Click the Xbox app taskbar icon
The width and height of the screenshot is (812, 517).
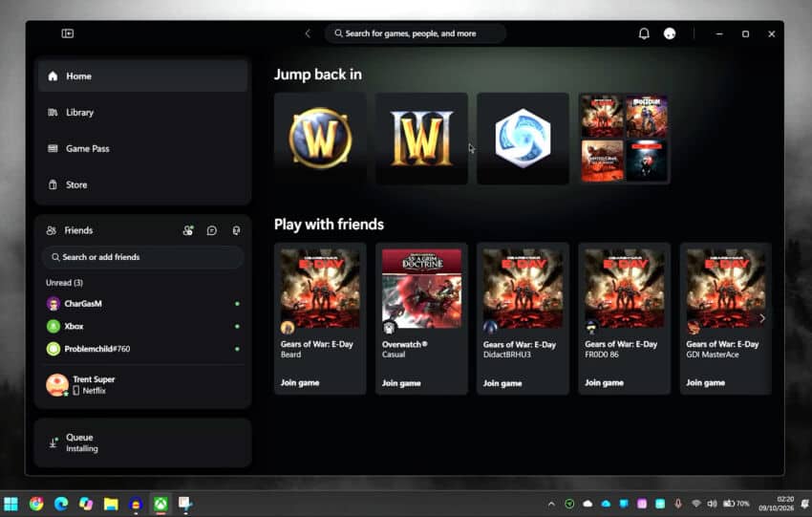160,504
